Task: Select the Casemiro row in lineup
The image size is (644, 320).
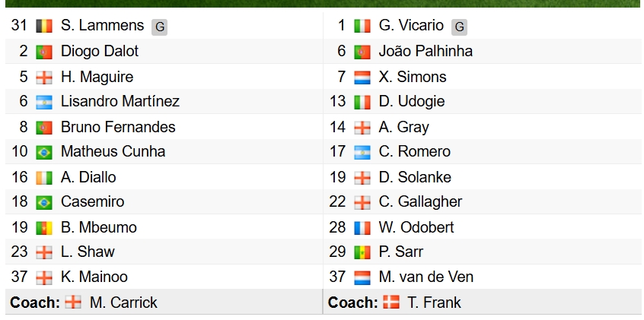Action: pos(164,202)
